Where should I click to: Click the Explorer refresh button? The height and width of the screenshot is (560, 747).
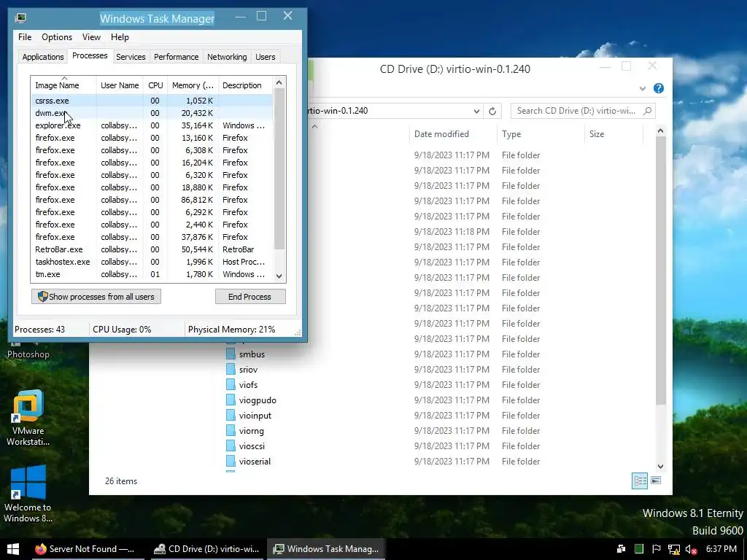[x=492, y=111]
